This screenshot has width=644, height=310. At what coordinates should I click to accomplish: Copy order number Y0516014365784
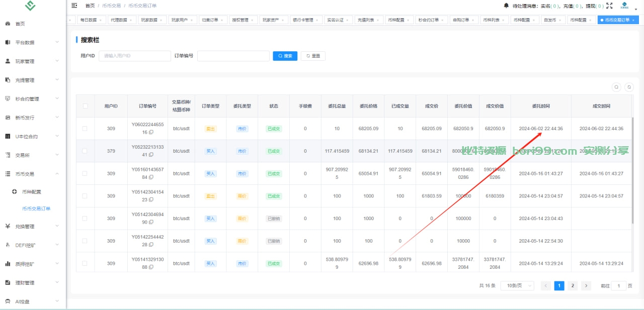point(151,177)
